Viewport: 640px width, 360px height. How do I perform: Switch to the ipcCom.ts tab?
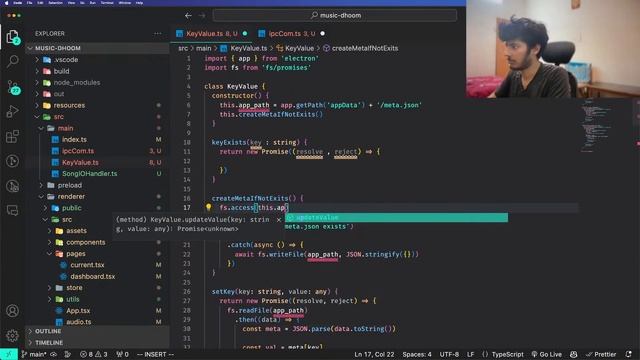click(291, 33)
